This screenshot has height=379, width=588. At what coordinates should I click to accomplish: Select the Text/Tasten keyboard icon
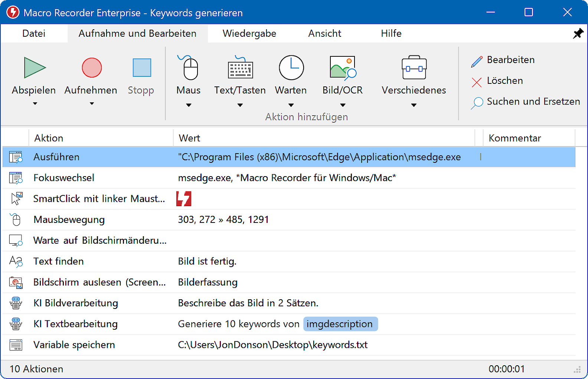click(x=240, y=69)
